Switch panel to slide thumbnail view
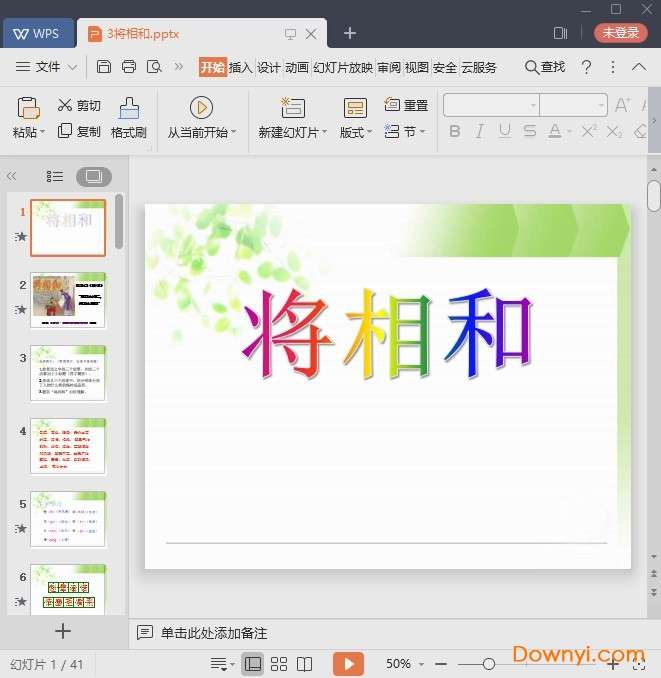Image resolution: width=661 pixels, height=678 pixels. [94, 176]
